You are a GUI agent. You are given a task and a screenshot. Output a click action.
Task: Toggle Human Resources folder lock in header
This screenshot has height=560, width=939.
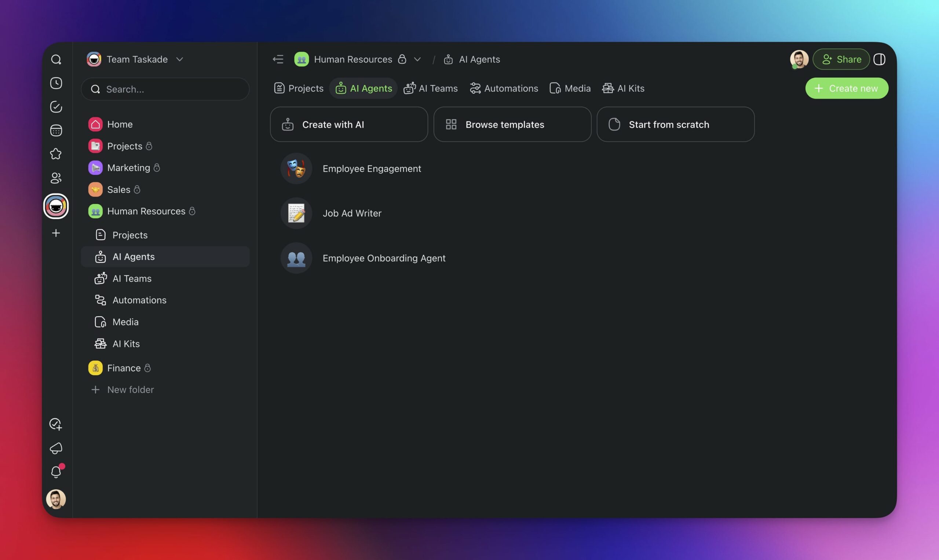[402, 59]
